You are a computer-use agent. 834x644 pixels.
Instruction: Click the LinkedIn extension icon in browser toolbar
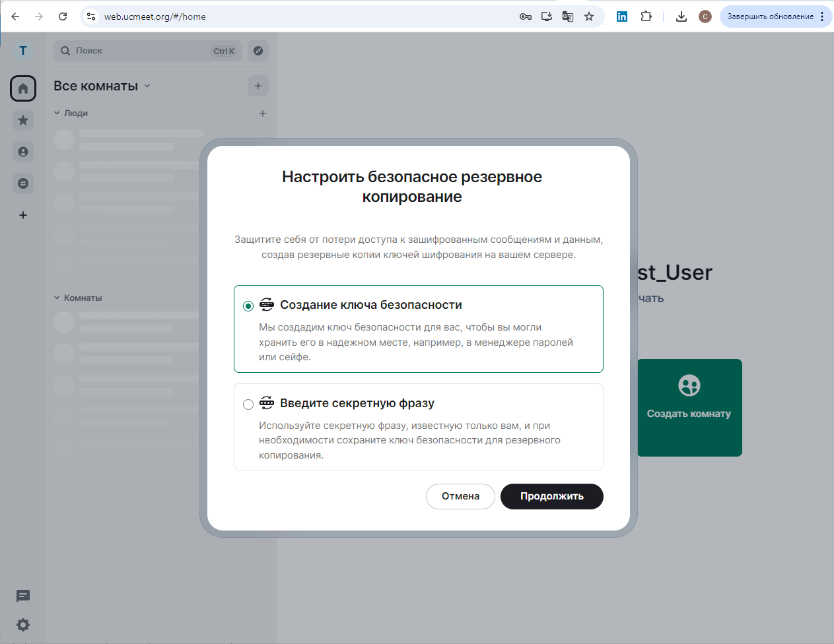[621, 16]
